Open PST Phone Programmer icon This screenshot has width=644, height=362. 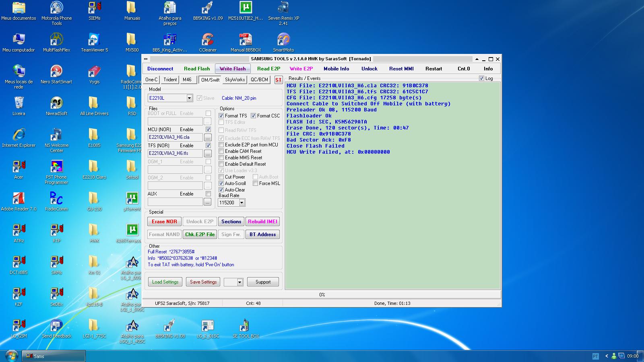[x=56, y=173]
